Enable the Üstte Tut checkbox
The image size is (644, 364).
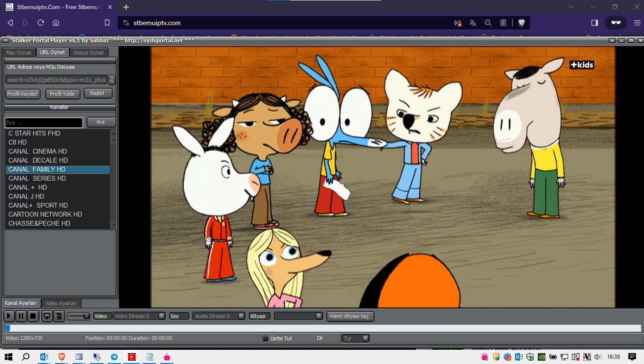[265, 338]
